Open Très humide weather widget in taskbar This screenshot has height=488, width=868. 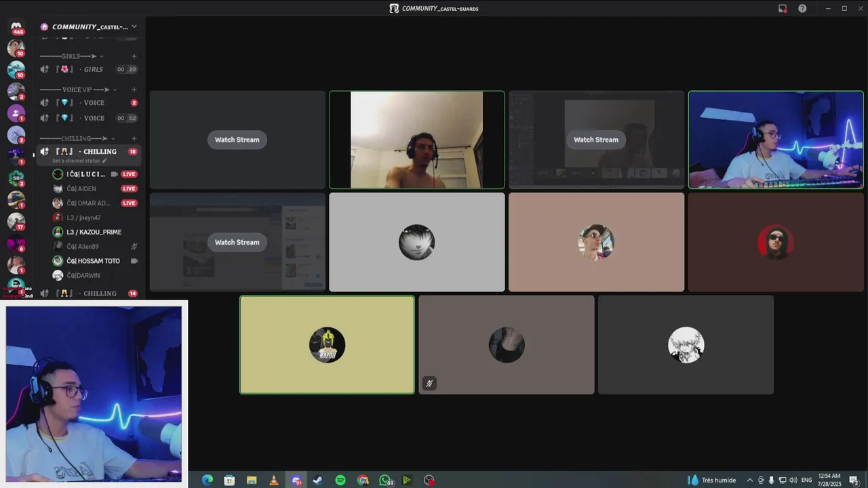click(712, 480)
